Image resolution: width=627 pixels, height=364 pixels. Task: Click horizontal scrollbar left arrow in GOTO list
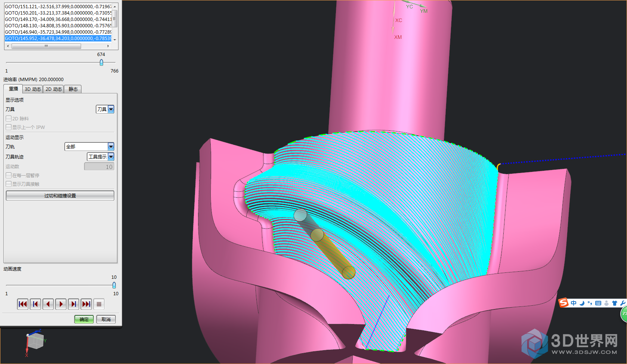pos(8,46)
